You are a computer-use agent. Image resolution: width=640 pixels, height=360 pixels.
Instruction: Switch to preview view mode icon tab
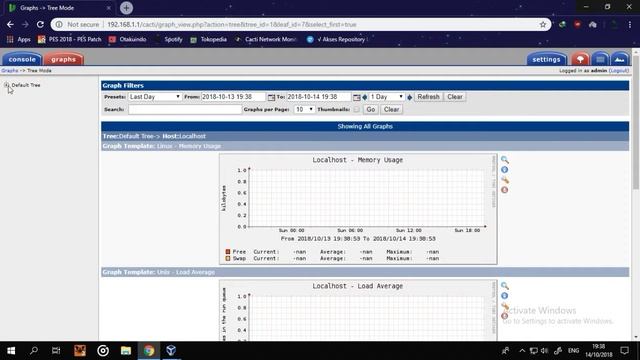(620, 59)
